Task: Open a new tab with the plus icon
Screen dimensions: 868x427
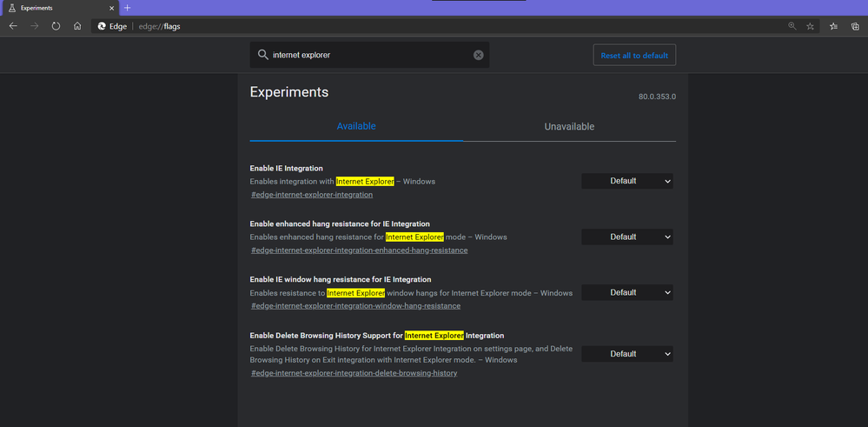Action: coord(128,8)
